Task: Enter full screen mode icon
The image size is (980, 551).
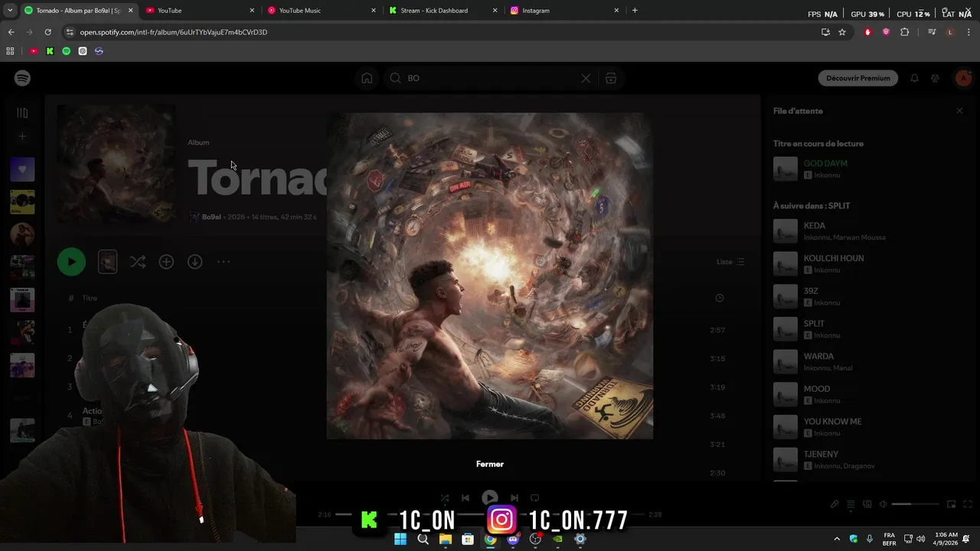Action: pos(968,504)
